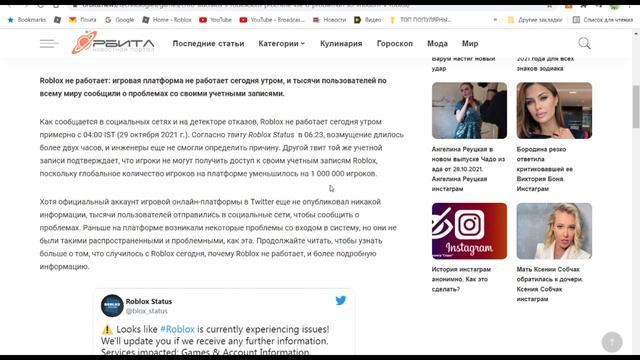Screen dimensions: 640x360
Task: Open the Home - Roblox bookmark
Action: pyautogui.click(x=167, y=20)
